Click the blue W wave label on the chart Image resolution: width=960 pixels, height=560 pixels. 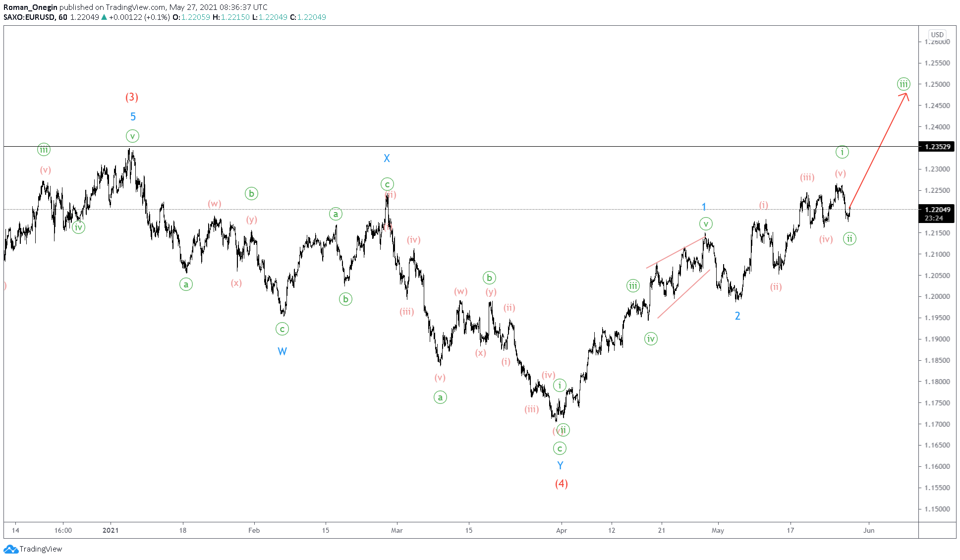(x=283, y=350)
